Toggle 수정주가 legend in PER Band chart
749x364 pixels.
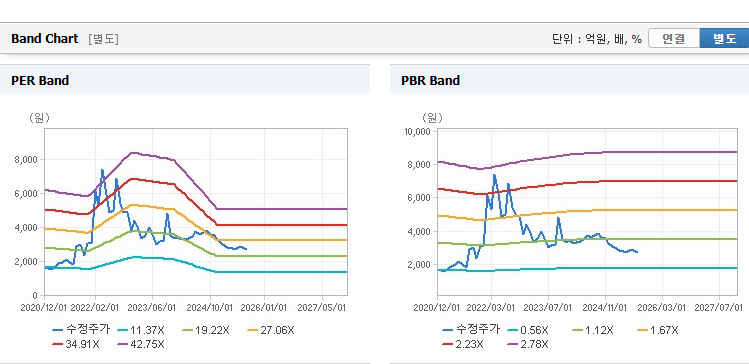coord(81,330)
